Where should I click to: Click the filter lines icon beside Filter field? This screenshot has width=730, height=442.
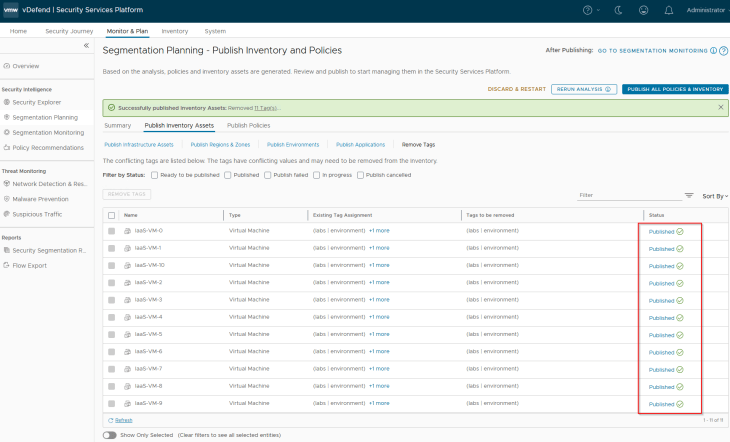(x=689, y=196)
